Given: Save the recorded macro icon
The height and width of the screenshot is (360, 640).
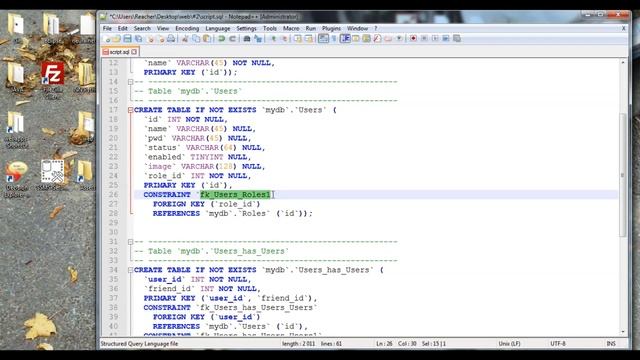Looking at the screenshot, I should pyautogui.click(x=456, y=38).
